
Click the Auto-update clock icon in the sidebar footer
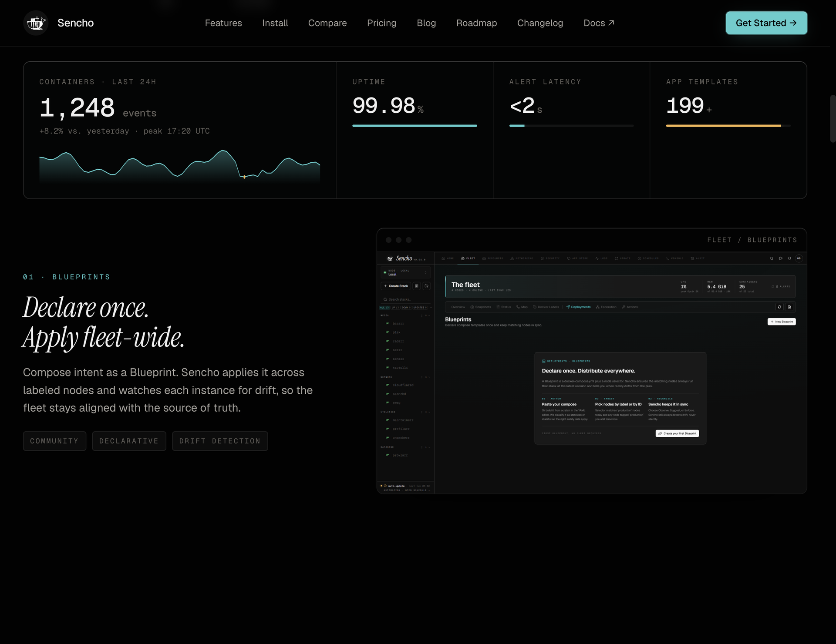click(x=385, y=486)
